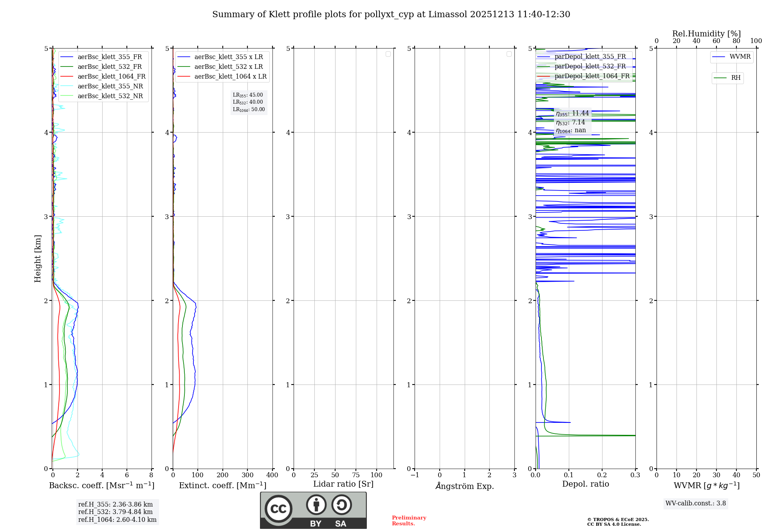
Task: Click the Rel.Humidity [%] top axis label
Action: pos(706,34)
